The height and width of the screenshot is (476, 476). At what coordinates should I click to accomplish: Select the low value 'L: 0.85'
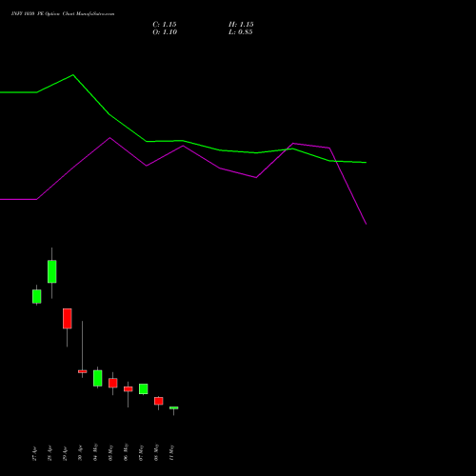(x=241, y=32)
